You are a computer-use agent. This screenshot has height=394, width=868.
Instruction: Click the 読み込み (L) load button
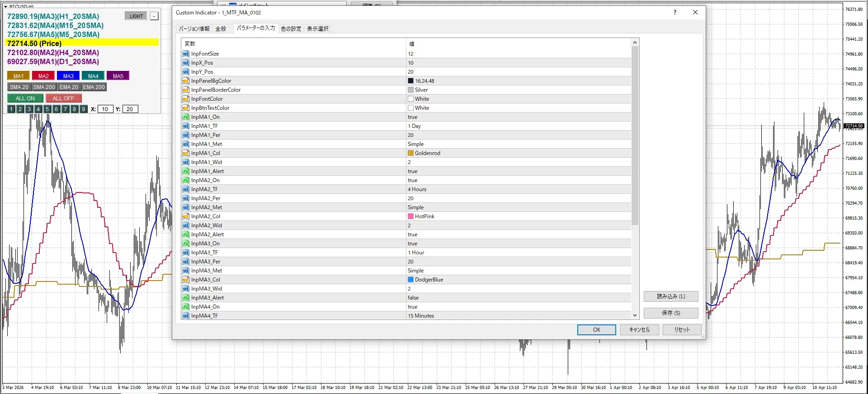[671, 296]
